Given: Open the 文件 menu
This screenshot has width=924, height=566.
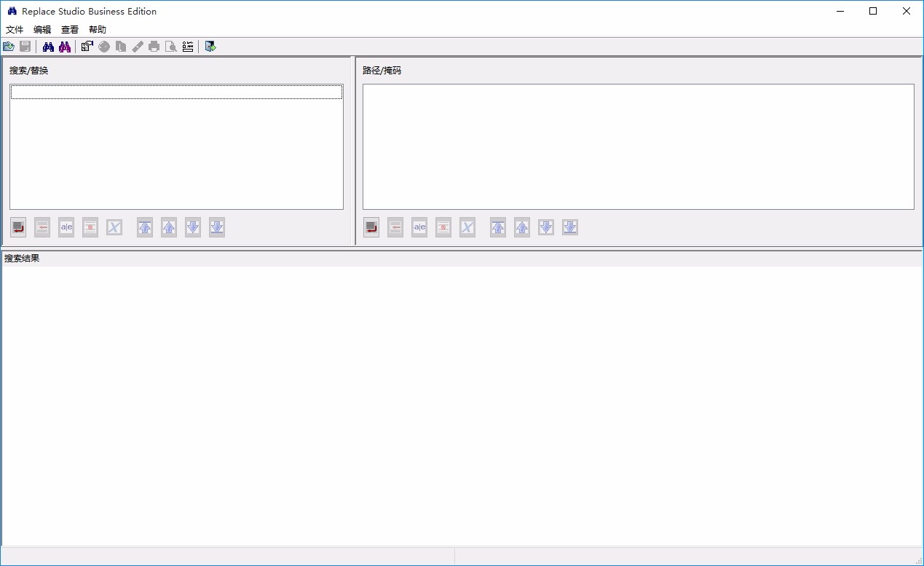Looking at the screenshot, I should (15, 29).
